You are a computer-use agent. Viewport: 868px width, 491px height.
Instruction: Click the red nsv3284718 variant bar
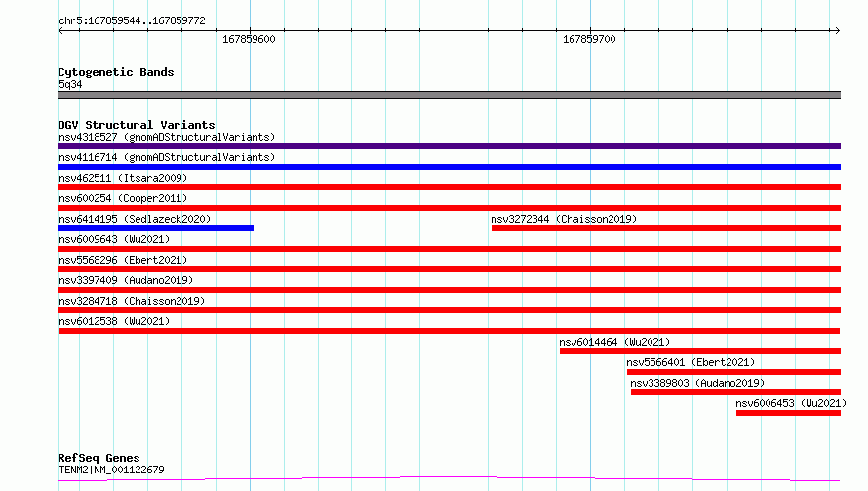pyautogui.click(x=449, y=310)
